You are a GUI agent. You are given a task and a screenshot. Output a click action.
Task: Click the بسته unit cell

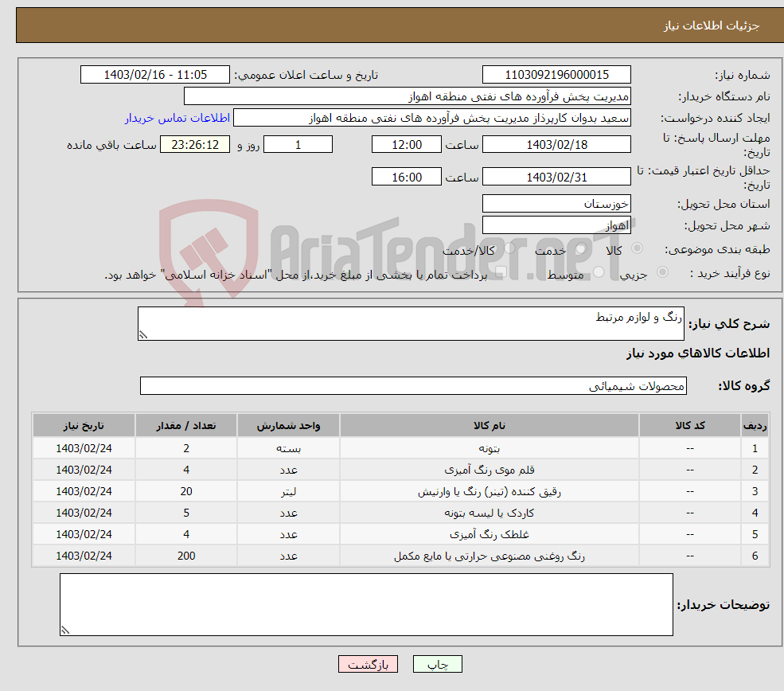(x=288, y=448)
